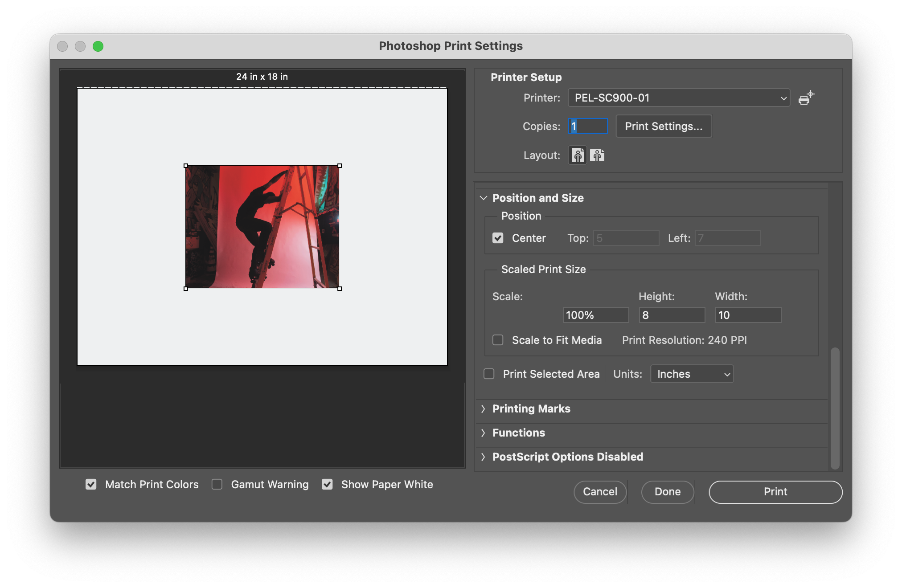Select landscape layout orientation icon
This screenshot has width=902, height=588.
point(597,155)
